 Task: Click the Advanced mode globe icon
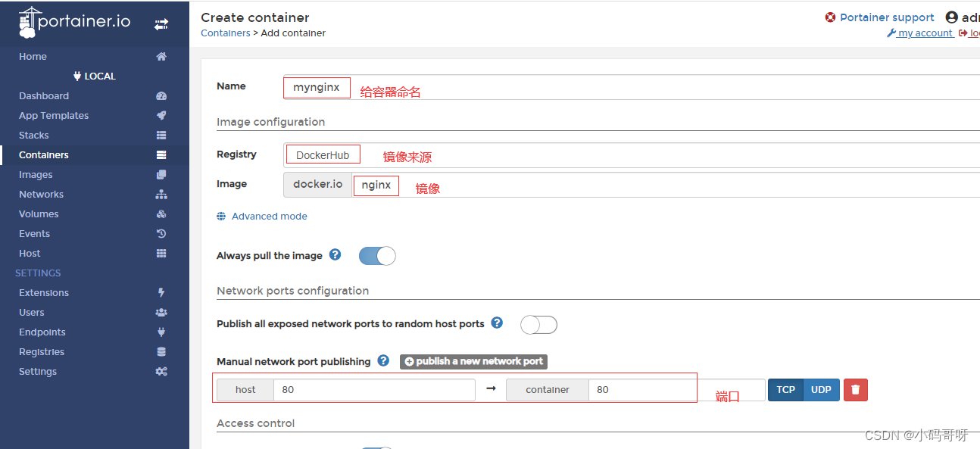(x=221, y=217)
